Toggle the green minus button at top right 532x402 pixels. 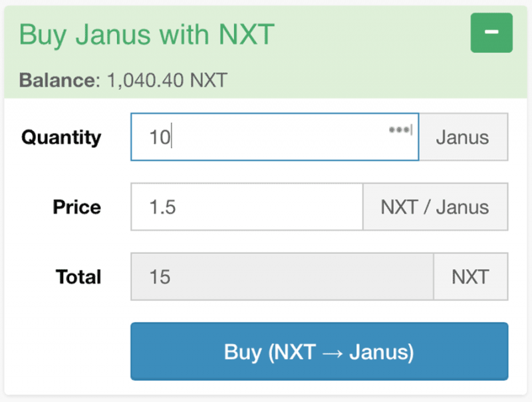(491, 32)
